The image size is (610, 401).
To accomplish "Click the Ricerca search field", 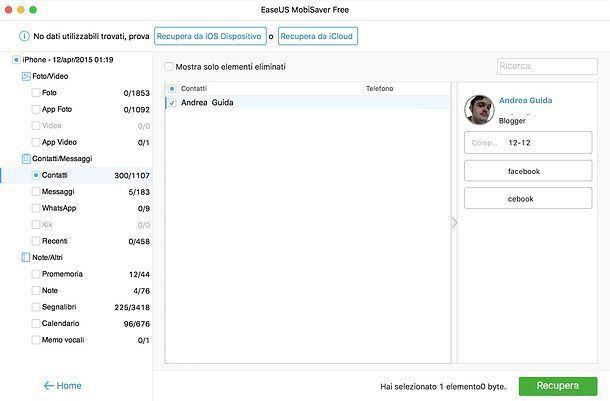I will tap(547, 66).
